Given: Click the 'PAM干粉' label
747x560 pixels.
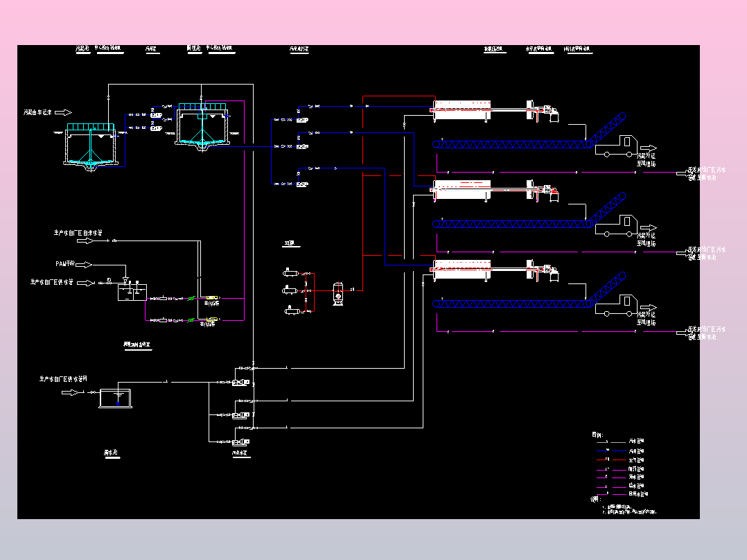Looking at the screenshot, I should tap(65, 263).
